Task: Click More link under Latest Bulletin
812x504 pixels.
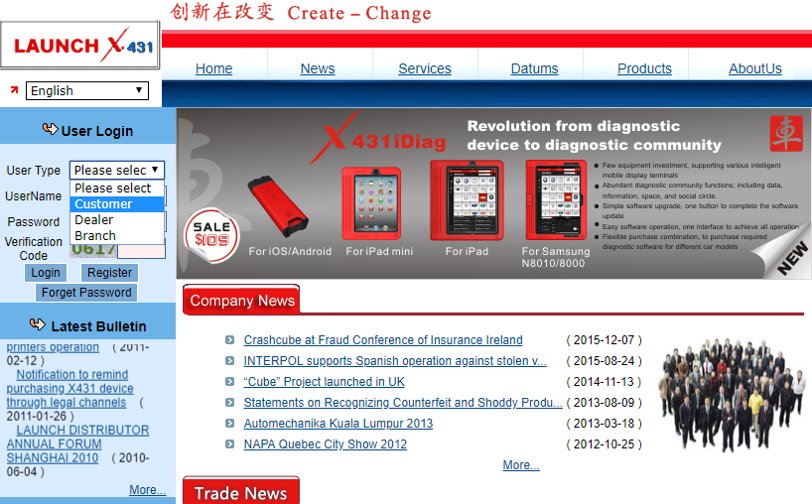Action: pyautogui.click(x=148, y=489)
